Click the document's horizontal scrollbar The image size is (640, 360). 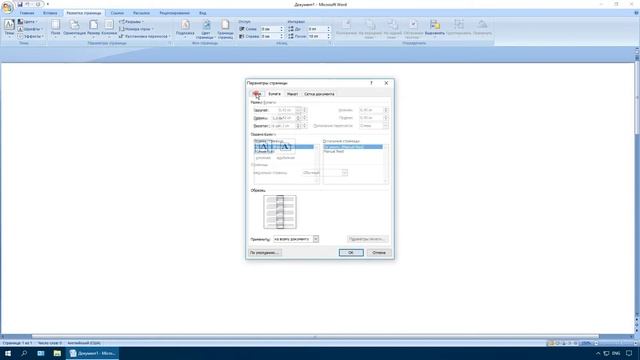(315, 337)
